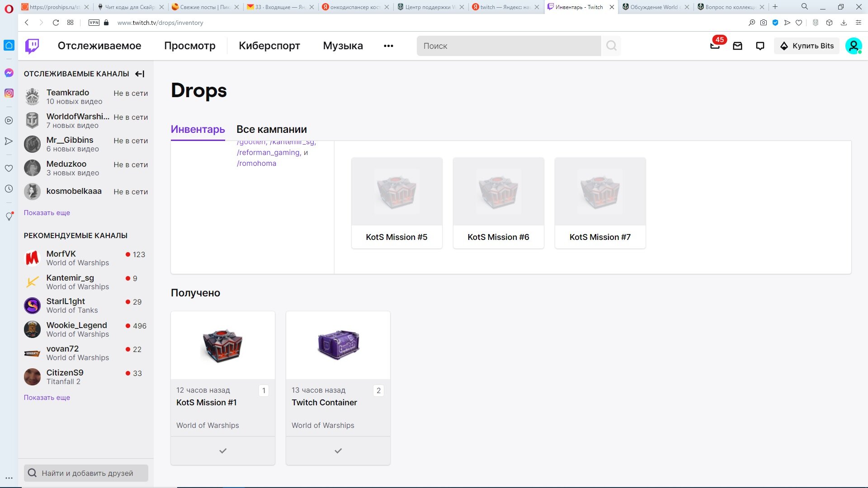Open the Opera menu logo
The height and width of the screenshot is (488, 868).
click(x=9, y=9)
